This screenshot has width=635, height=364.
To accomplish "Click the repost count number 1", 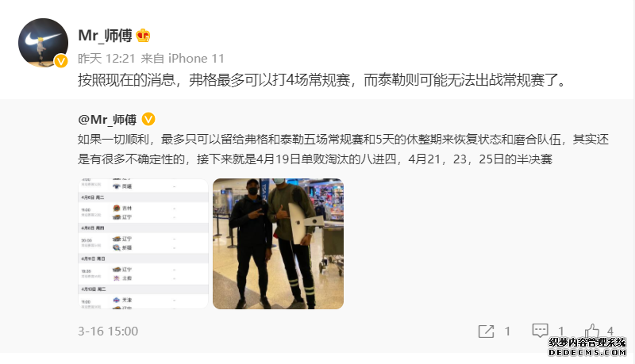I will point(507,331).
